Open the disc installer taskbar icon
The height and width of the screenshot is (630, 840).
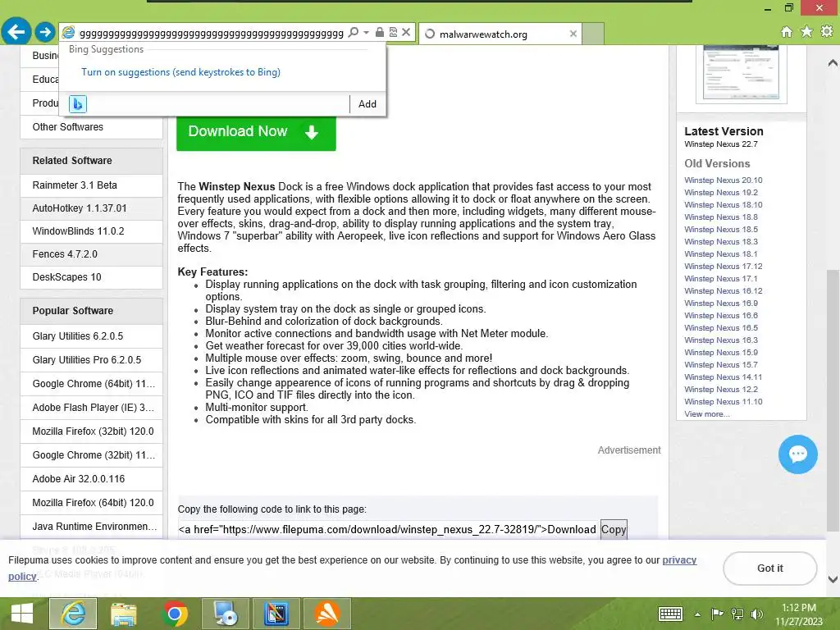pyautogui.click(x=226, y=614)
